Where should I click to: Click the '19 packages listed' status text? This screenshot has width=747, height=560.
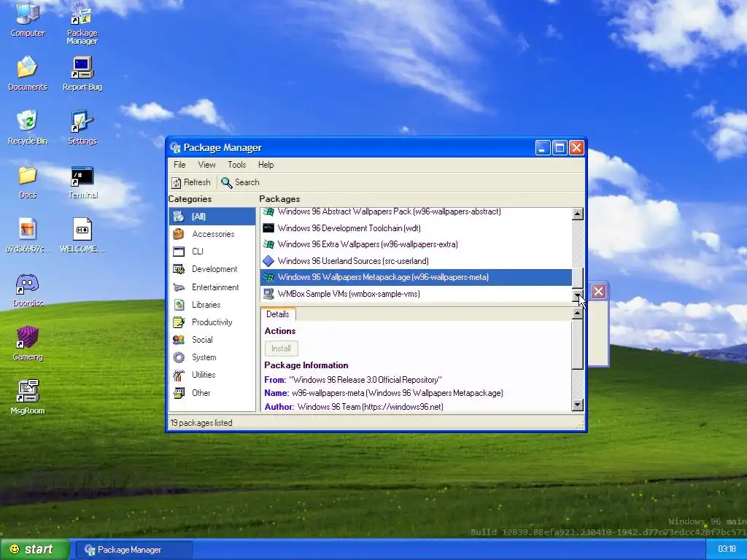tap(201, 423)
